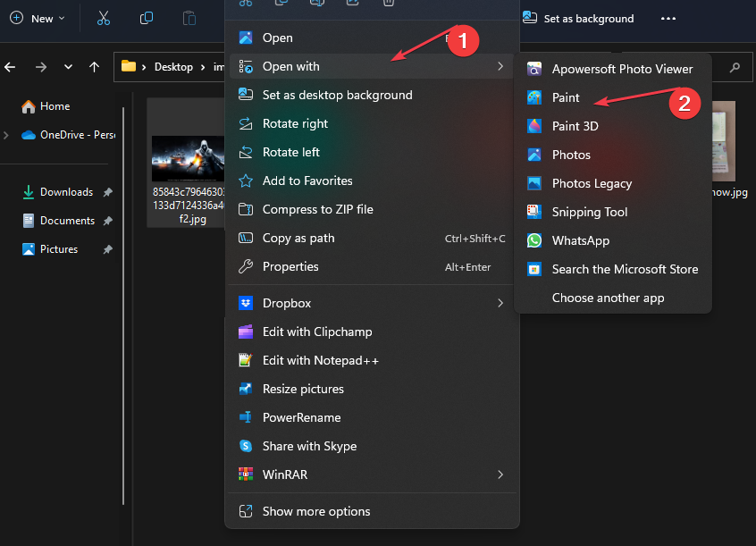The image size is (756, 546).
Task: Expand the chevron before Desktop in the address bar
Action: pos(144,67)
